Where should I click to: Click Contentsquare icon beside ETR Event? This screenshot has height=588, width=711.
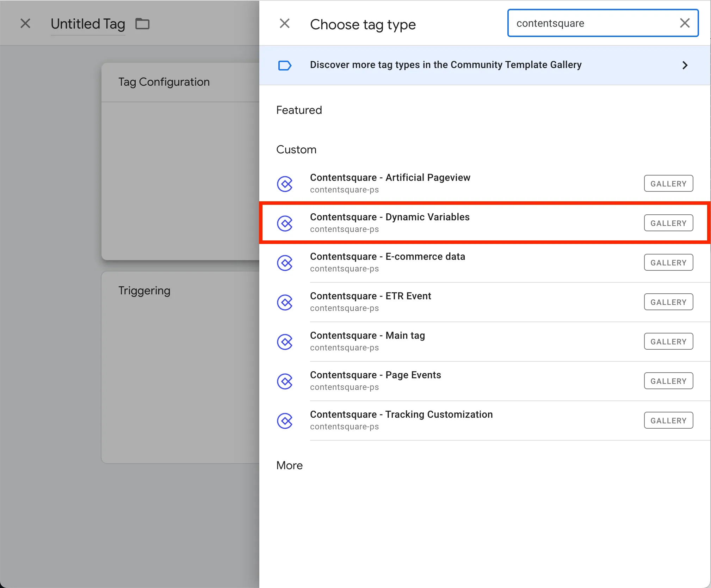(285, 302)
